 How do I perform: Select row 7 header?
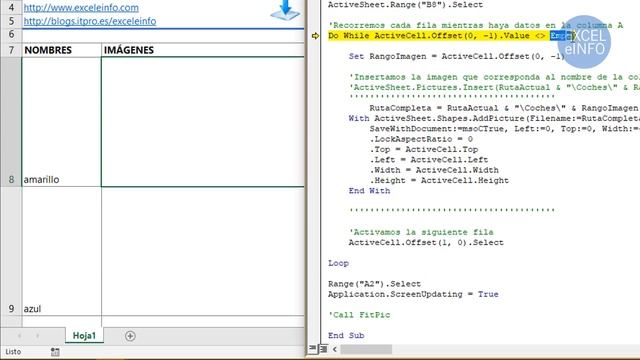(x=11, y=50)
